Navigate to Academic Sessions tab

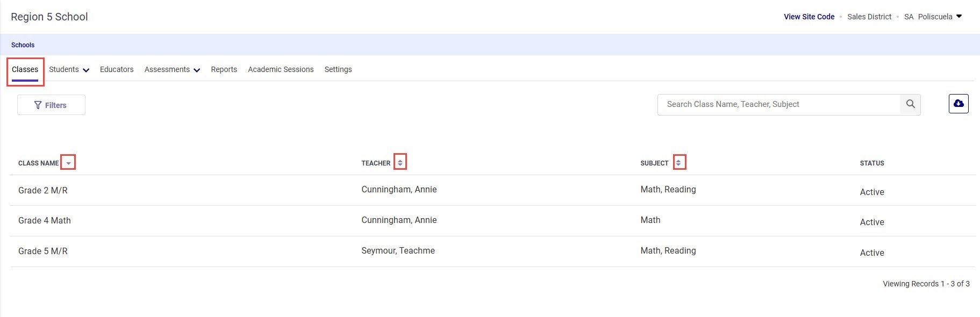[281, 70]
